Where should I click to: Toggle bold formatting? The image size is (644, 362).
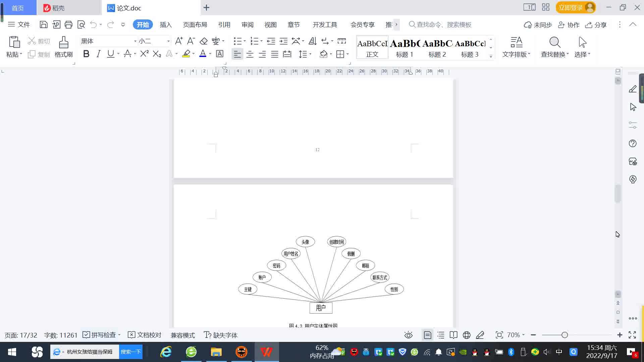[x=86, y=54]
